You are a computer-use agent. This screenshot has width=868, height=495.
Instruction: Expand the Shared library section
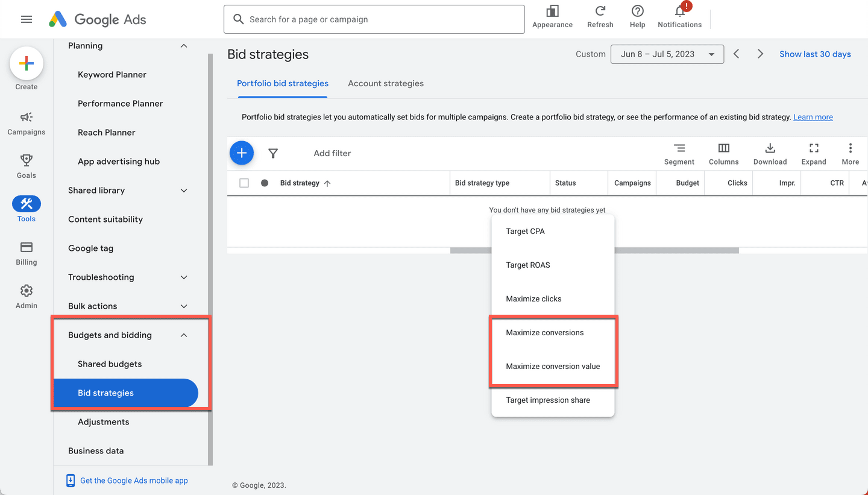click(x=184, y=191)
